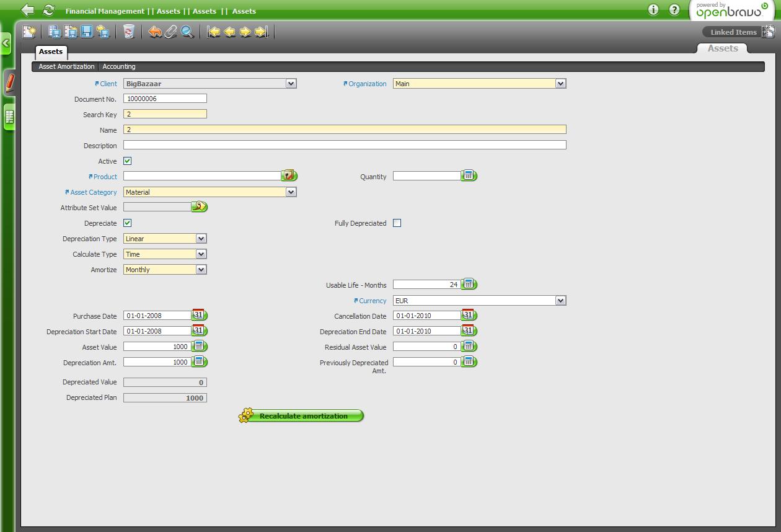Screen dimensions: 781x532
Task: Switch to the Asset Amortization tab
Action: coord(66,66)
